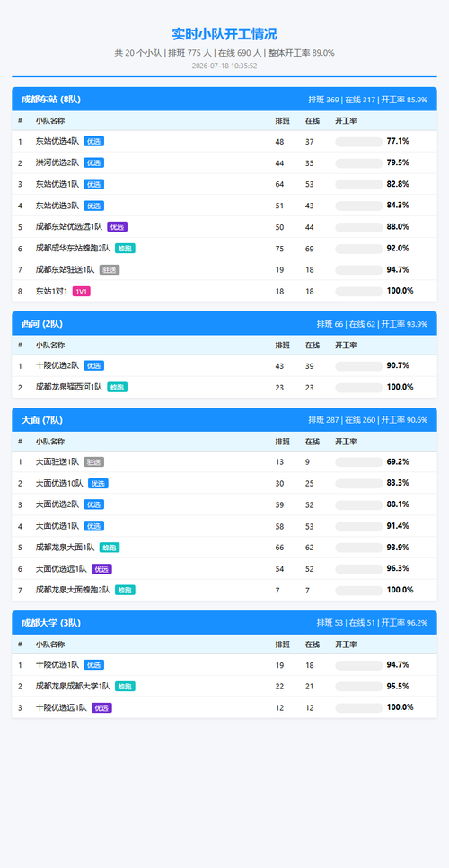Click the progress bar for 大面优选10队
The height and width of the screenshot is (868, 449).
pos(359,483)
